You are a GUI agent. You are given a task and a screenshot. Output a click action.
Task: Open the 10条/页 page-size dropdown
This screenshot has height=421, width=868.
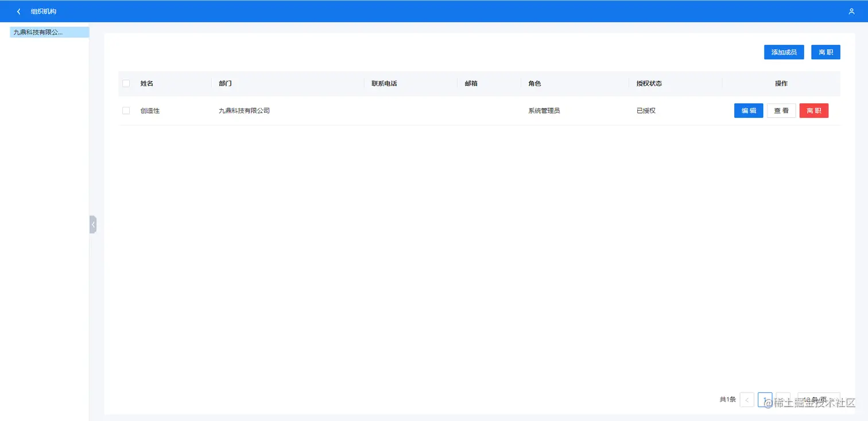[819, 400]
